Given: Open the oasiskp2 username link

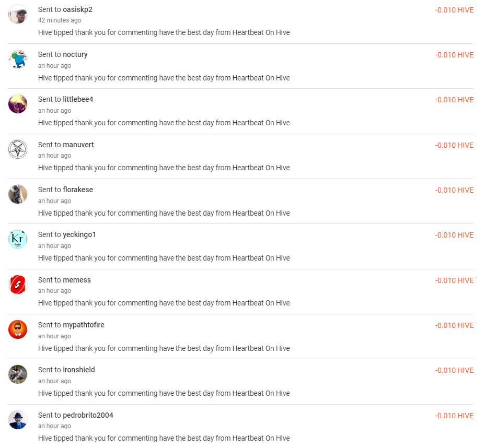Looking at the screenshot, I should coord(77,9).
